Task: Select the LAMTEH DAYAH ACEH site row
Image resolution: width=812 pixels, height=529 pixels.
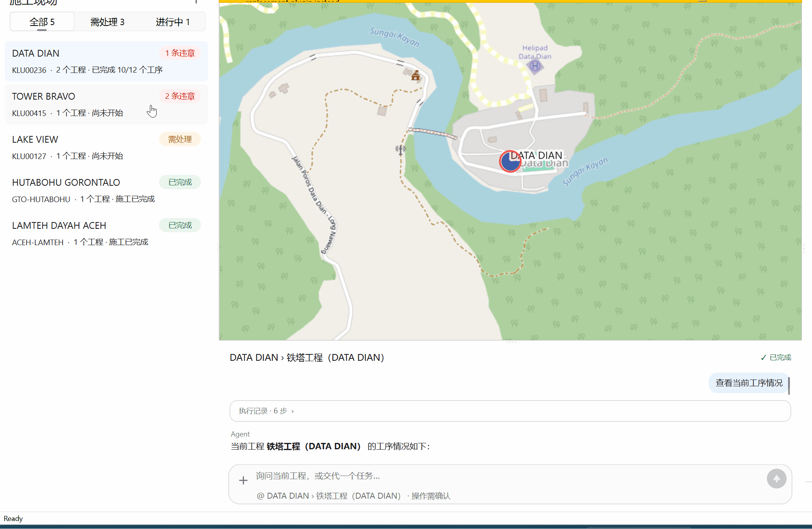Action: point(106,233)
